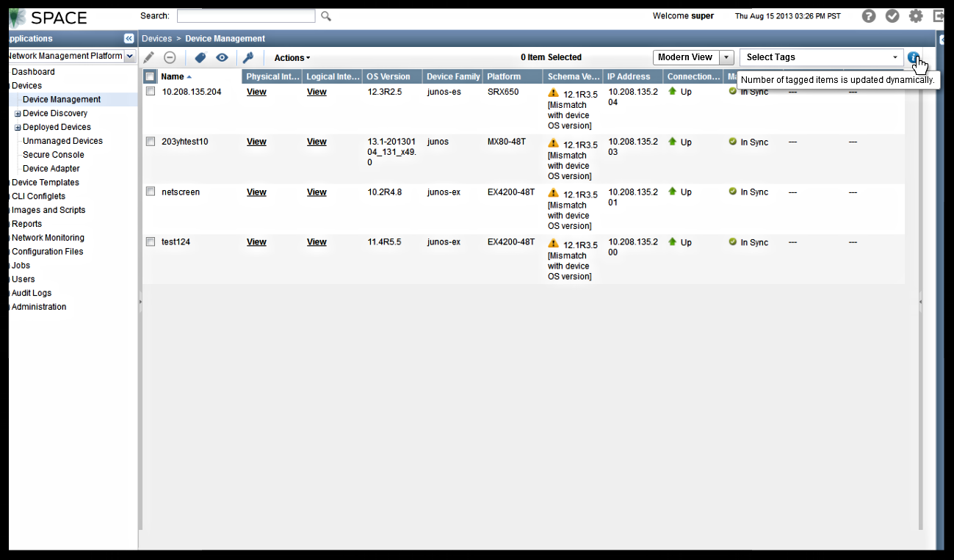Click In Sync status icon in test124 row

[x=732, y=241]
